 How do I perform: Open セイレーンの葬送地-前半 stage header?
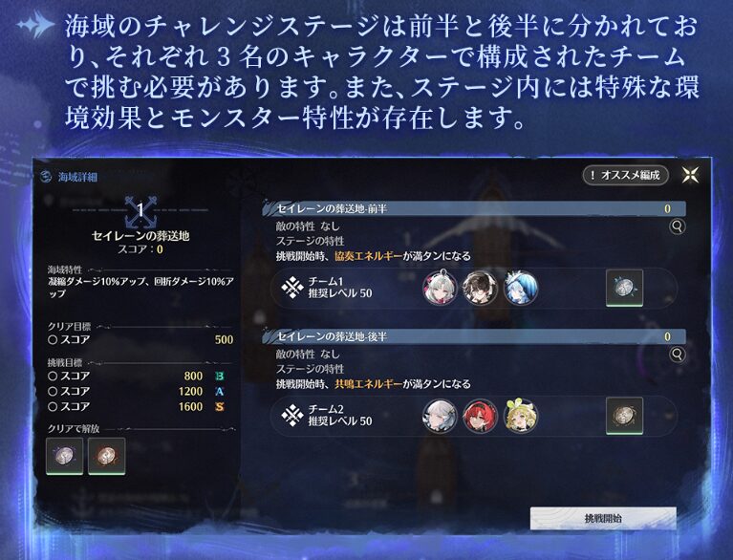474,208
